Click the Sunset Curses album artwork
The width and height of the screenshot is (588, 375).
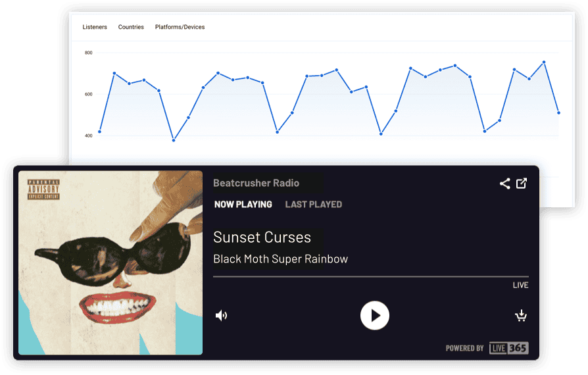pyautogui.click(x=110, y=263)
